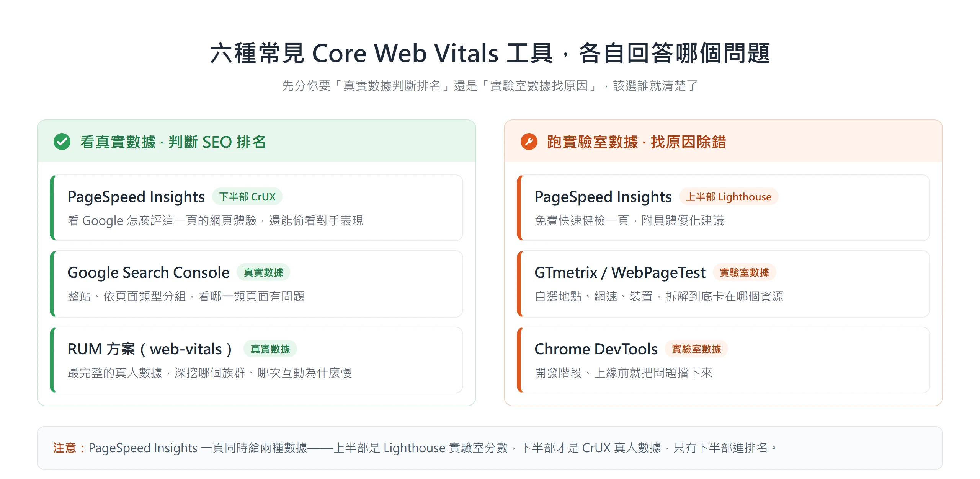This screenshot has height=479, width=980.
Task: Select the main title about Core Web Vitals 工具
Action: pyautogui.click(x=490, y=53)
